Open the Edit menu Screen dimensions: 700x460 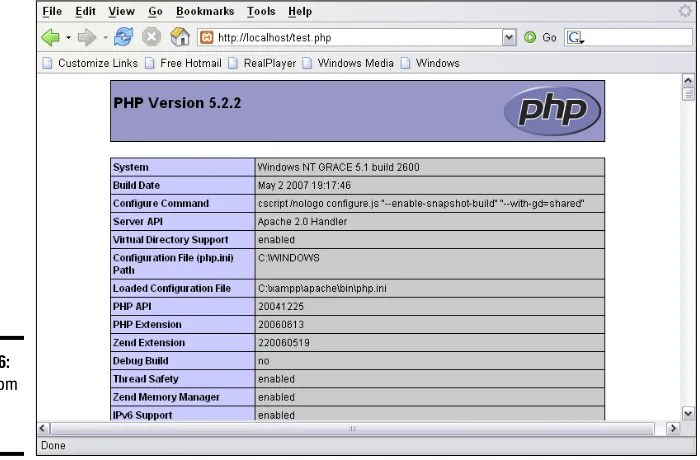pos(85,11)
